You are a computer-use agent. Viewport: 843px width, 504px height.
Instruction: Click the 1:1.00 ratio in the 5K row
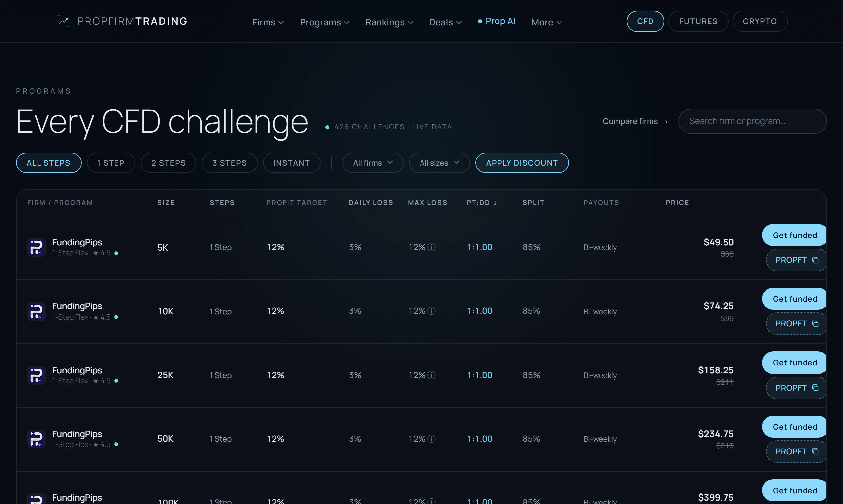point(480,247)
